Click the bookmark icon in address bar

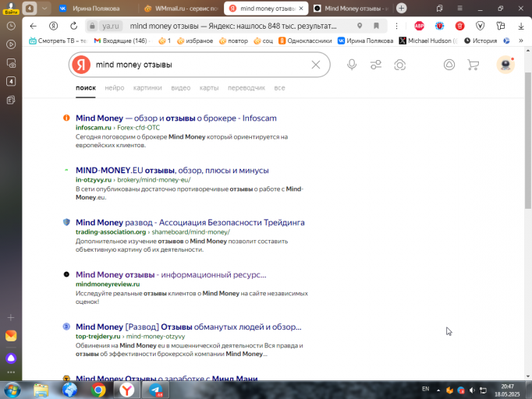(376, 26)
